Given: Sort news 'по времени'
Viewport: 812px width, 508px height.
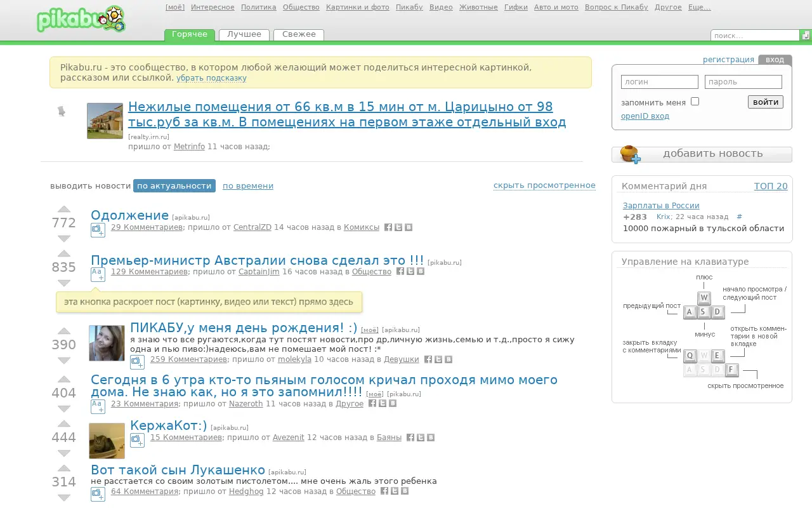Looking at the screenshot, I should pos(248,186).
